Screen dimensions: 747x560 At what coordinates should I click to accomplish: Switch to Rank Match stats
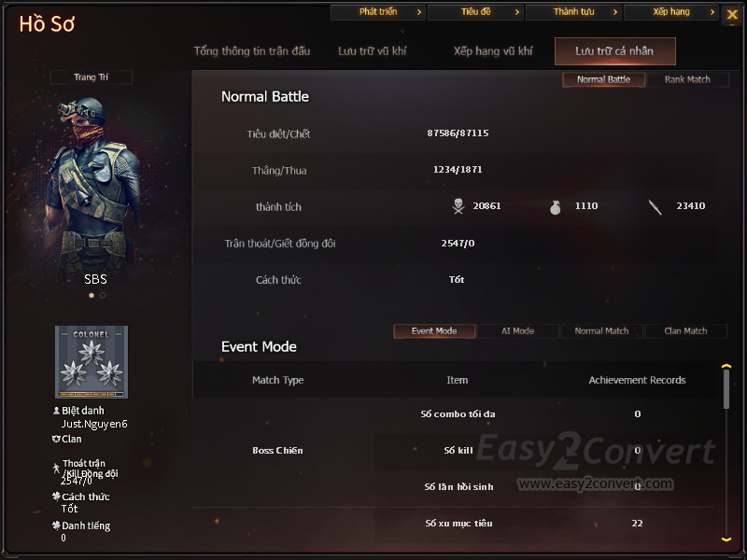pos(687,79)
